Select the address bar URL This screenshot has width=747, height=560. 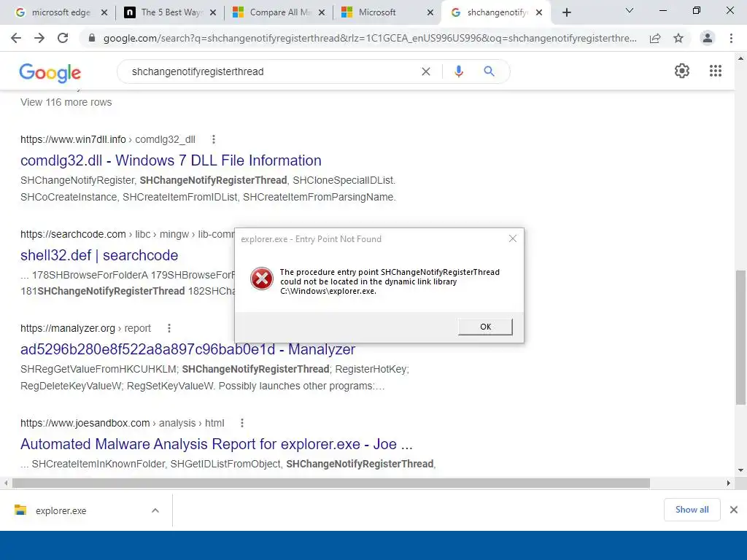tap(370, 38)
